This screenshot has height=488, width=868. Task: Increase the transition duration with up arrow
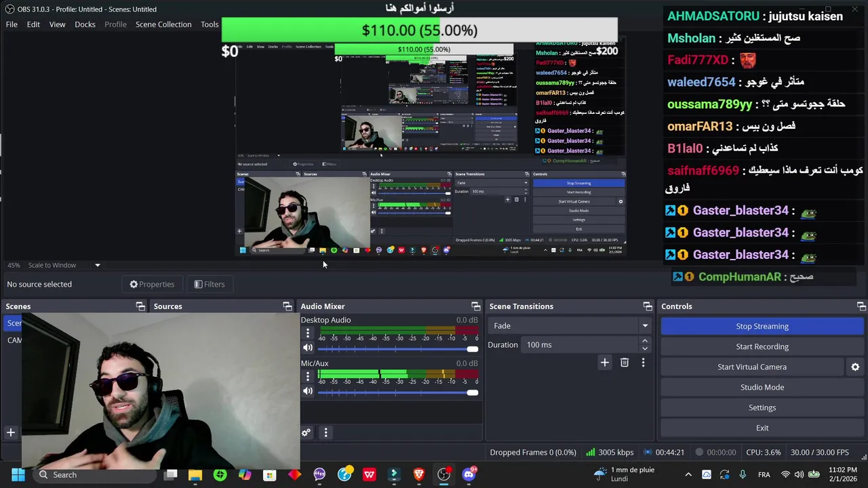point(645,341)
